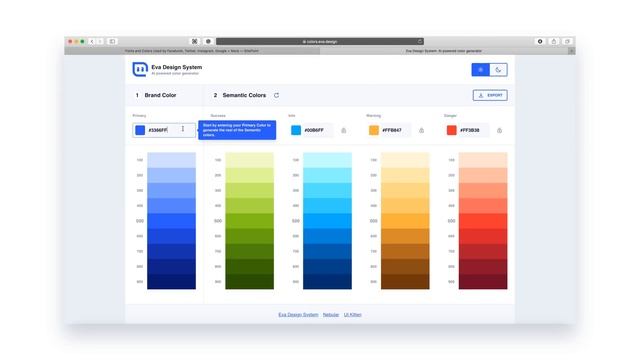Select step 2 Semantic Colors

pyautogui.click(x=240, y=95)
